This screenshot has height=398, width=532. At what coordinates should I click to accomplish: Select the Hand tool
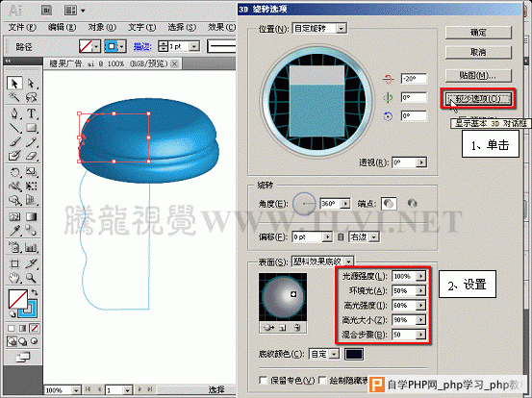click(x=14, y=278)
